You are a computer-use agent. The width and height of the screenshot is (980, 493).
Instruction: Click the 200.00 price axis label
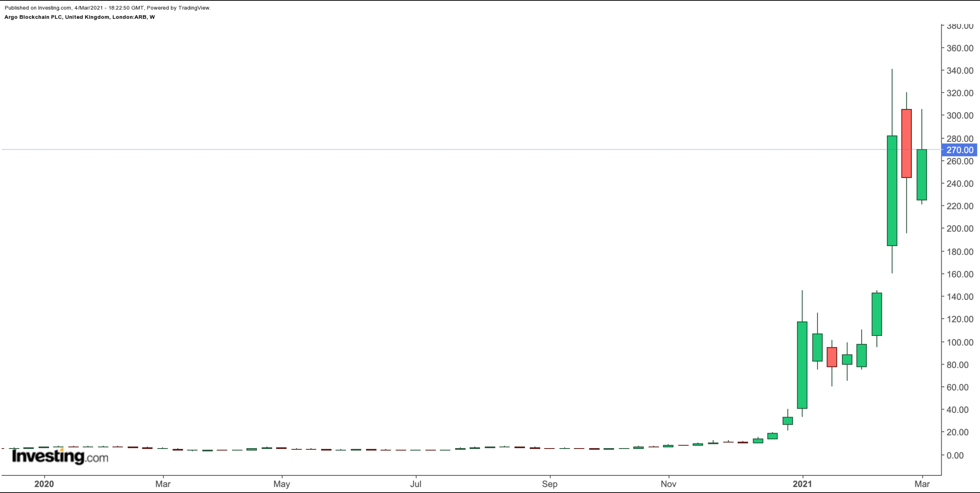point(960,229)
